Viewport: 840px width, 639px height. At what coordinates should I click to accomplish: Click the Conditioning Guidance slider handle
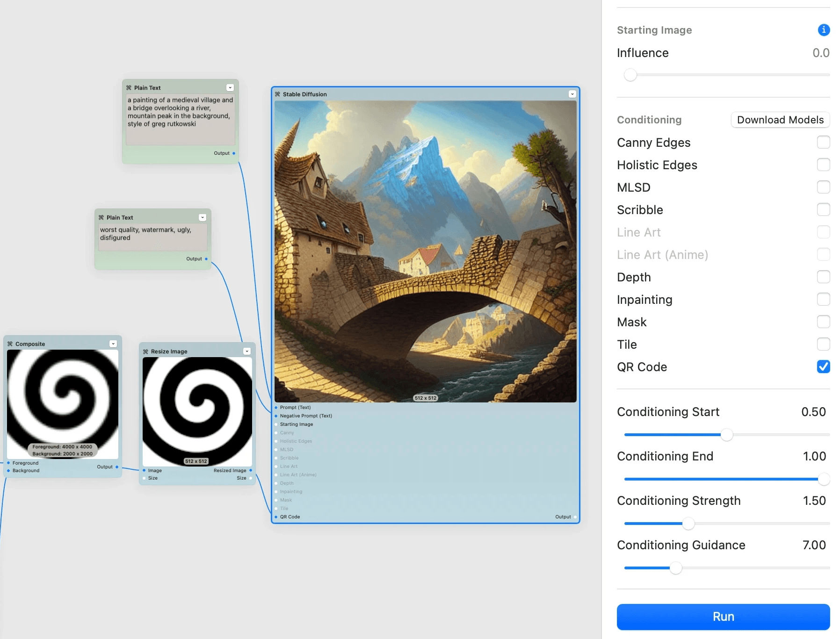(x=676, y=568)
